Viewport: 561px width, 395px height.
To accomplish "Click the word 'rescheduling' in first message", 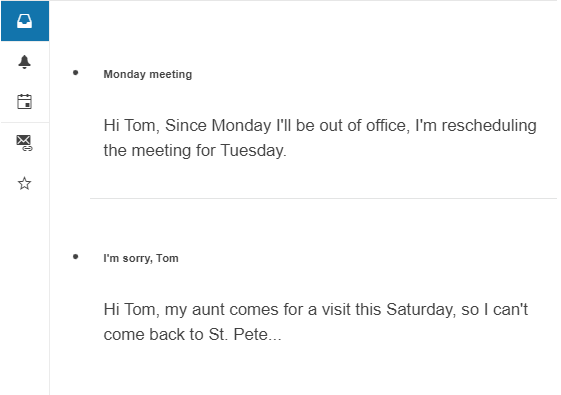I will point(489,126).
